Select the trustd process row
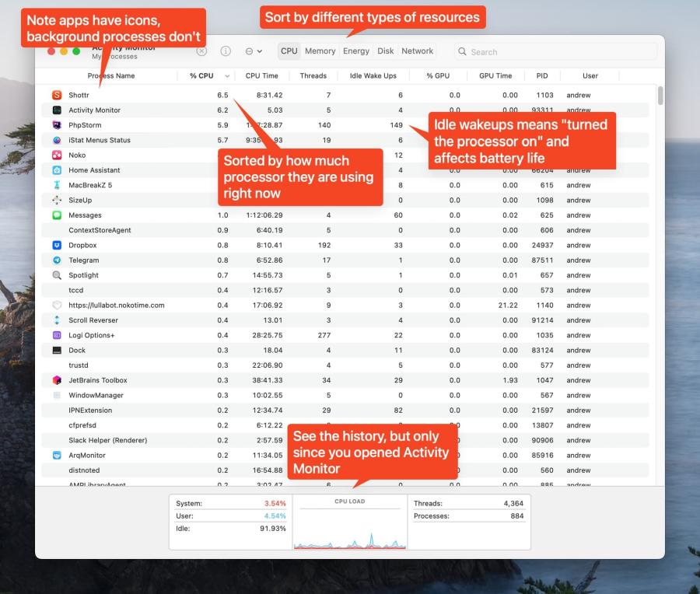Image resolution: width=700 pixels, height=594 pixels. pyautogui.click(x=345, y=365)
